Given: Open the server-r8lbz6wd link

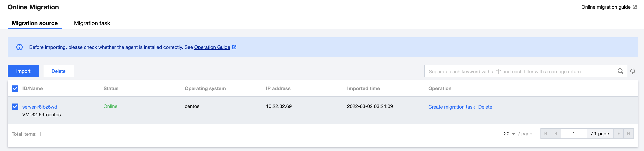Looking at the screenshot, I should pos(40,107).
